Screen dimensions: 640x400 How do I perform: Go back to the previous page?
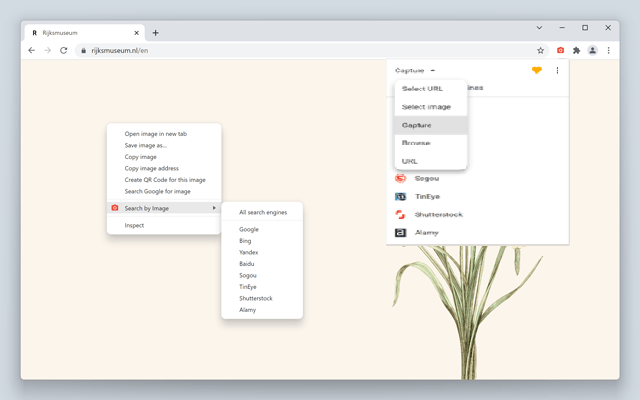pyautogui.click(x=32, y=50)
